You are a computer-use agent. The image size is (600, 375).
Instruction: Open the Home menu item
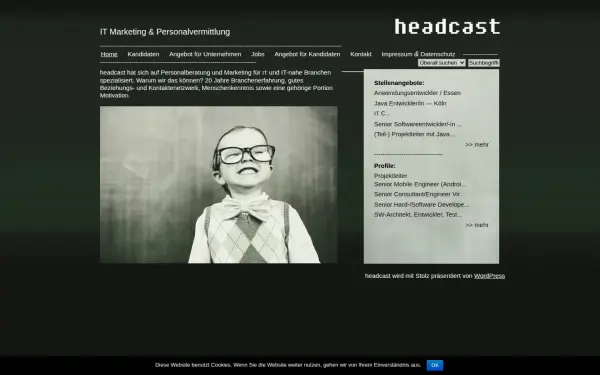(109, 54)
